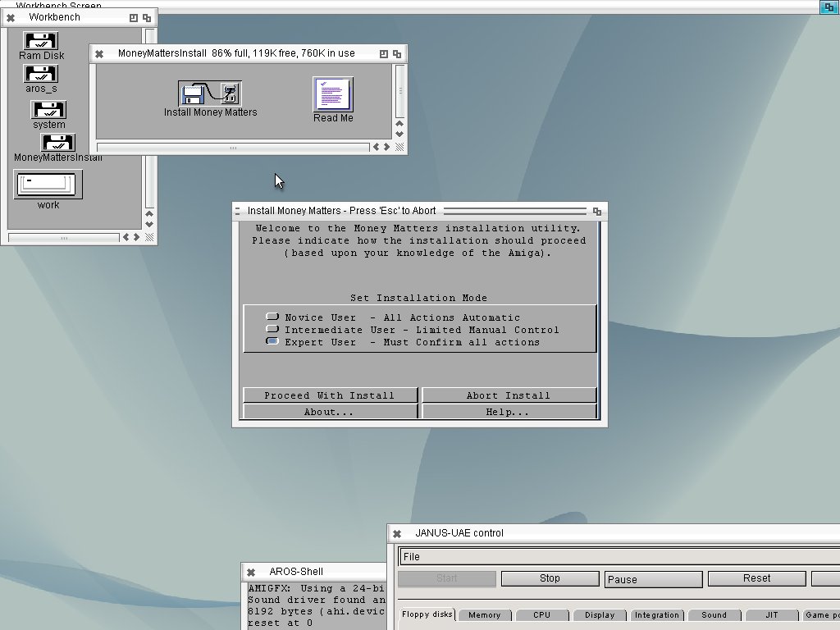Select Expert User installation mode
This screenshot has width=840, height=630.
(272, 342)
